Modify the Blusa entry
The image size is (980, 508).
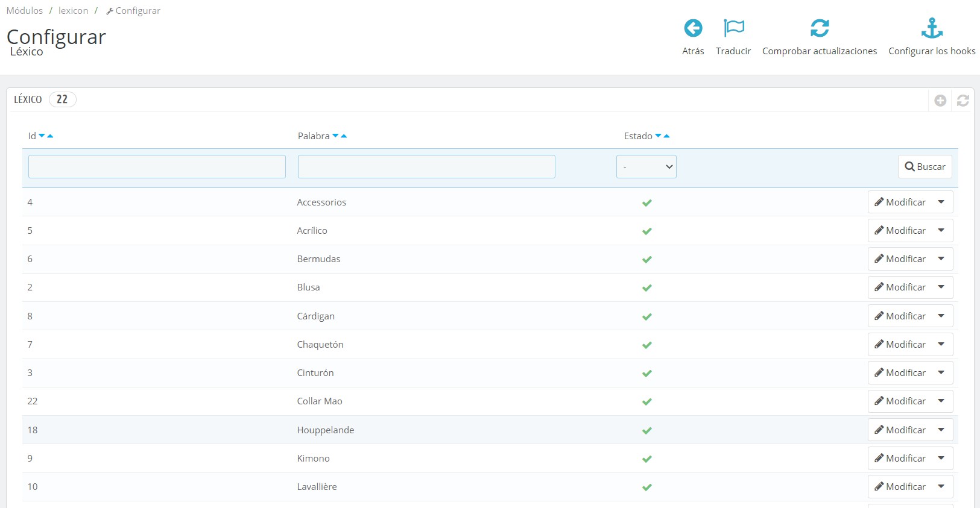tap(900, 287)
